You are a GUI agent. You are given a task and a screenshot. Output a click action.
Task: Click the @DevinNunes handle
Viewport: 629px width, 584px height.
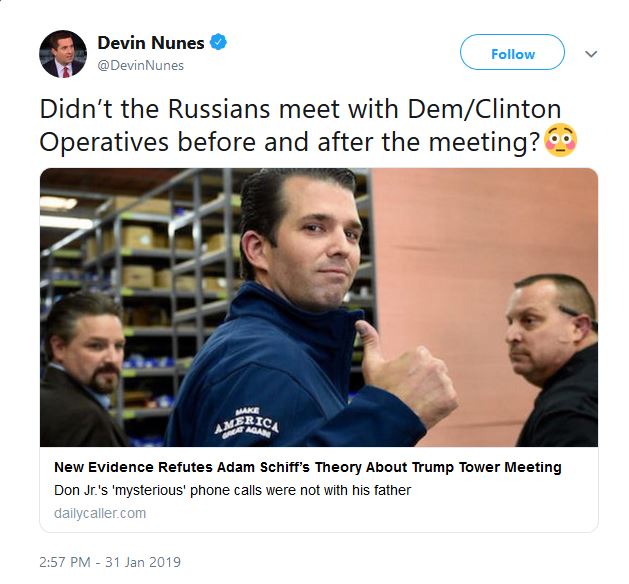(x=140, y=65)
